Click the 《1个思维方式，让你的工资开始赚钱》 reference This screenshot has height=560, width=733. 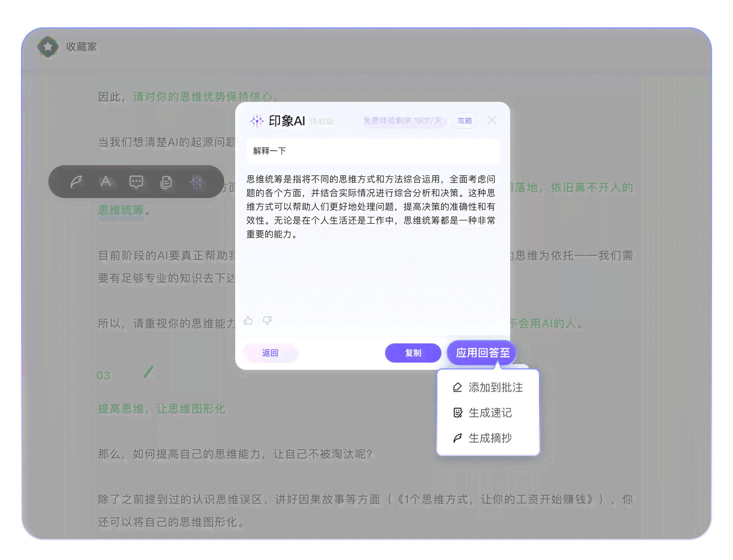[x=496, y=499]
